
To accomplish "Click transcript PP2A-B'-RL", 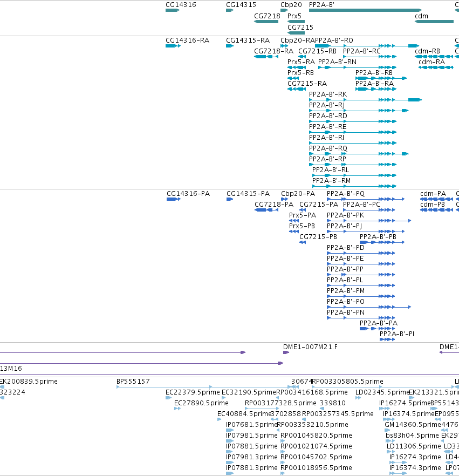I will [354, 175].
